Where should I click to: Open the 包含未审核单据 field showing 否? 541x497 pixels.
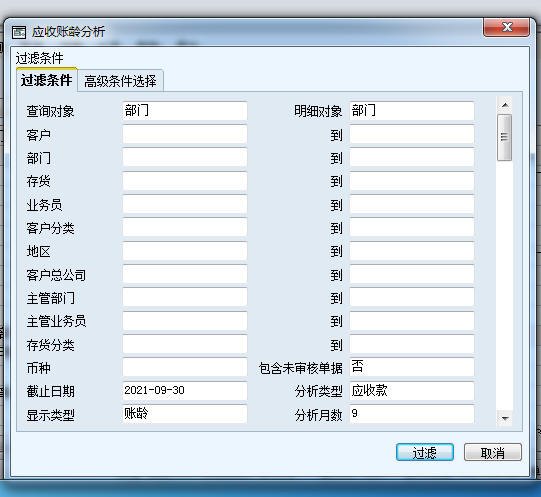(x=412, y=367)
